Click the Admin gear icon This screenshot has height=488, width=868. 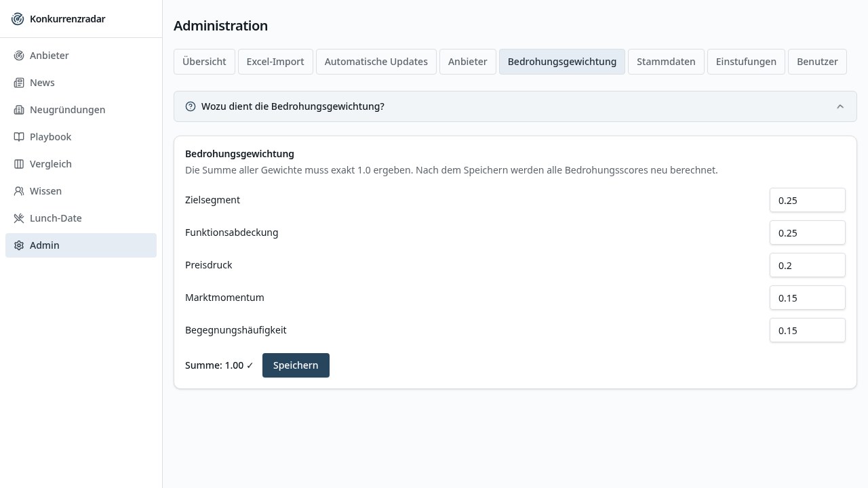point(19,245)
